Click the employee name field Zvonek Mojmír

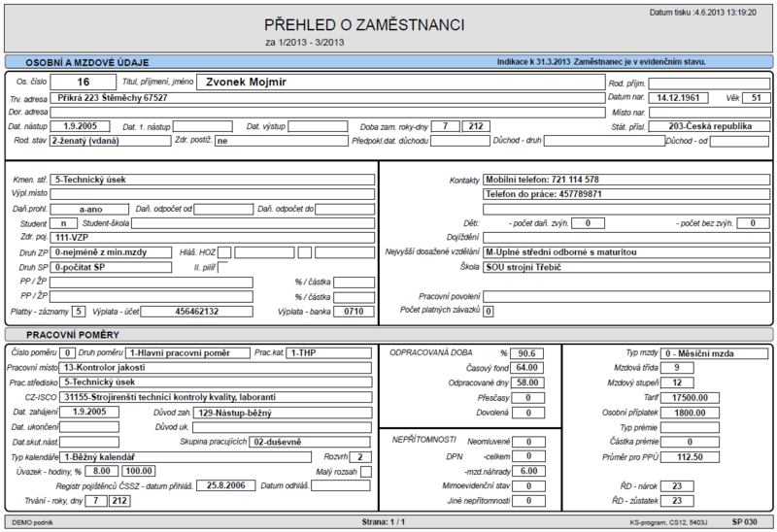click(x=400, y=83)
